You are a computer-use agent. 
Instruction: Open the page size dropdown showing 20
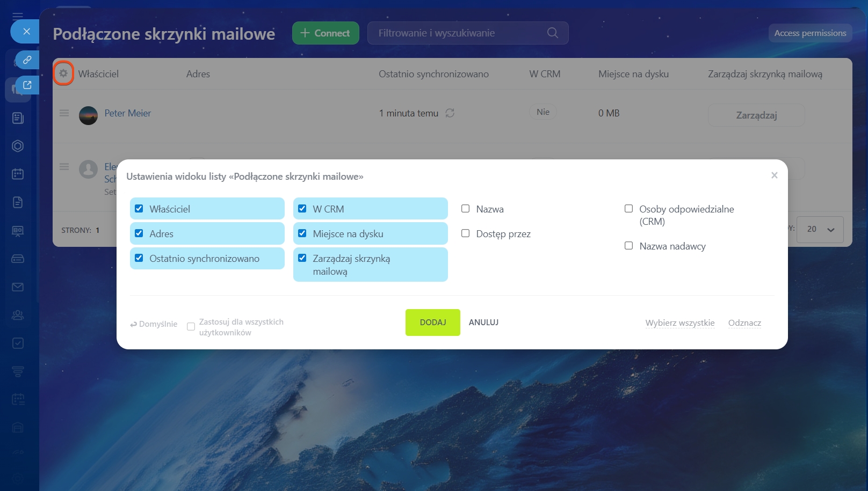[820, 230]
